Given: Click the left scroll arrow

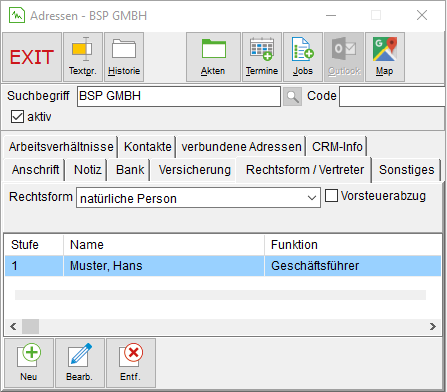Looking at the screenshot, I should [x=13, y=326].
